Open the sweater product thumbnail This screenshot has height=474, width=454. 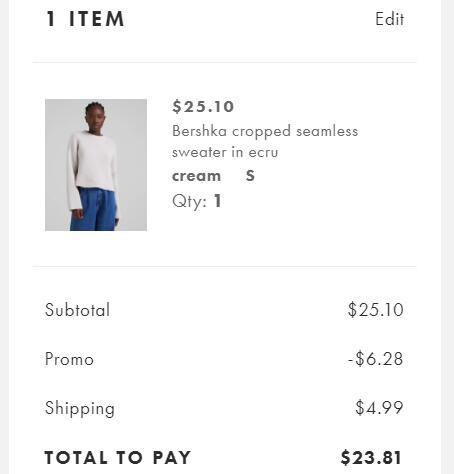pos(96,165)
